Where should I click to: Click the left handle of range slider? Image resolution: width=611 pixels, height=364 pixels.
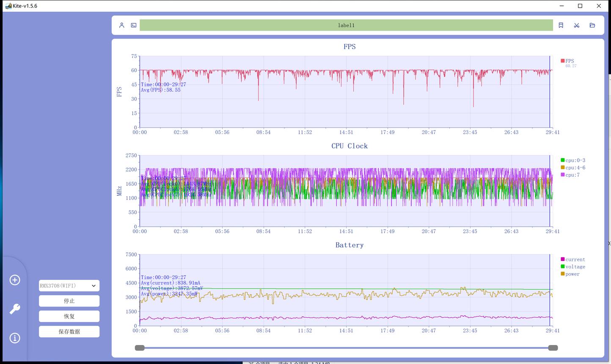(x=140, y=348)
